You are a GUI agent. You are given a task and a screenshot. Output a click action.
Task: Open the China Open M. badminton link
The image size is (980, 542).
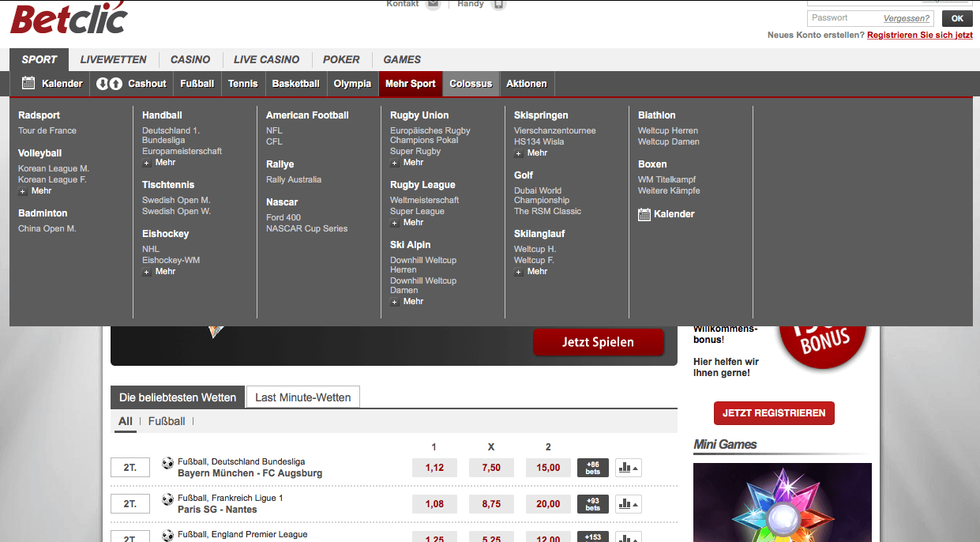coord(47,229)
